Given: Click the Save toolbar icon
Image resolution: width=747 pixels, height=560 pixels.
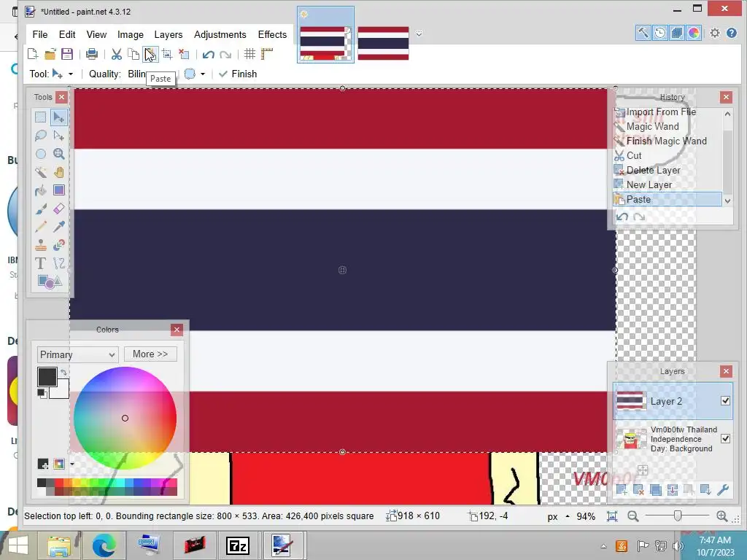Looking at the screenshot, I should click(x=66, y=54).
